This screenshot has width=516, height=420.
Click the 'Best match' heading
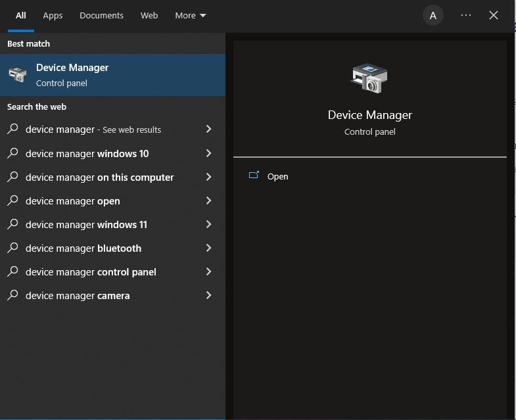[x=29, y=44]
